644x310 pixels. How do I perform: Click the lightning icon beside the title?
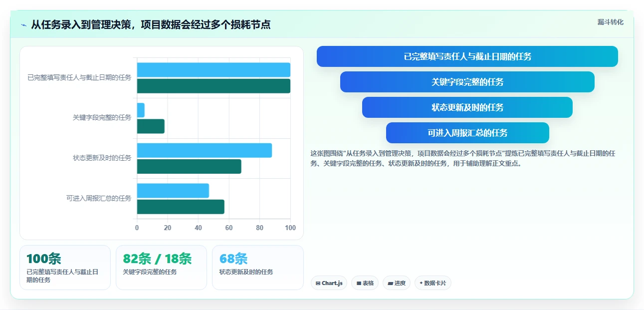tap(23, 25)
